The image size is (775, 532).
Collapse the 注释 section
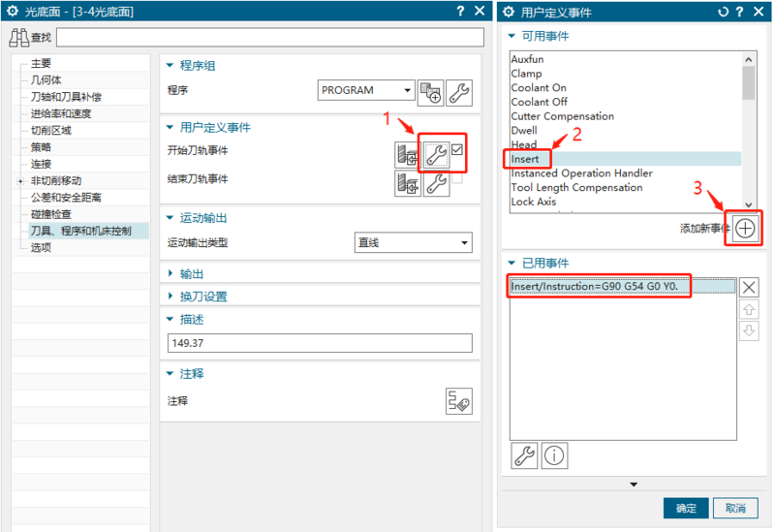170,373
